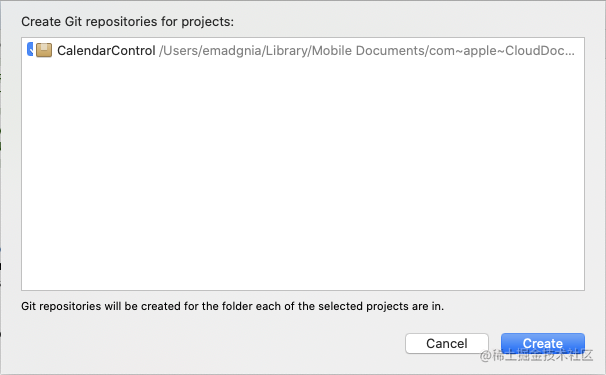Click the truncated ellipsis ending the path
The image size is (606, 375).
(569, 51)
